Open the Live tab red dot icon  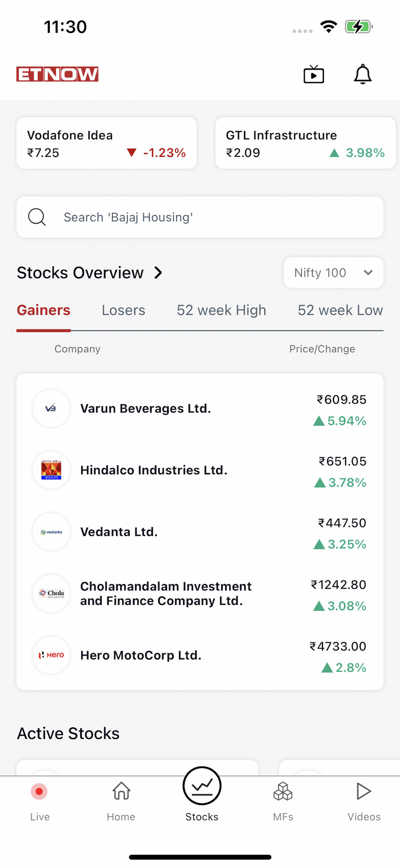tap(39, 791)
